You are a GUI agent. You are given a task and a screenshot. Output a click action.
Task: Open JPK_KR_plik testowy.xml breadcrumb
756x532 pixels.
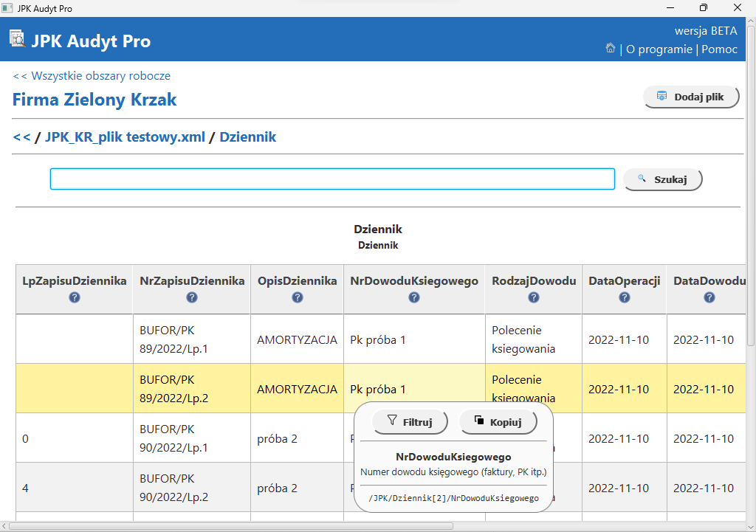125,137
